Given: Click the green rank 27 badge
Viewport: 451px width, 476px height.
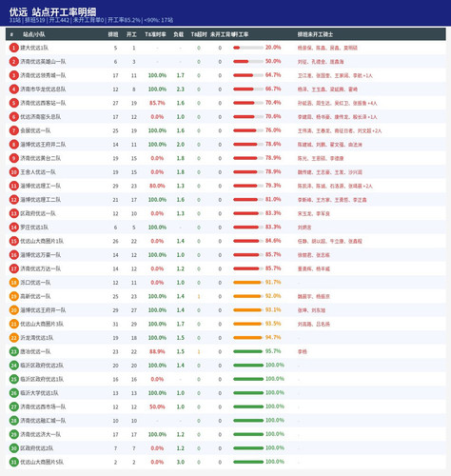Looking at the screenshot, I should [x=13, y=407].
